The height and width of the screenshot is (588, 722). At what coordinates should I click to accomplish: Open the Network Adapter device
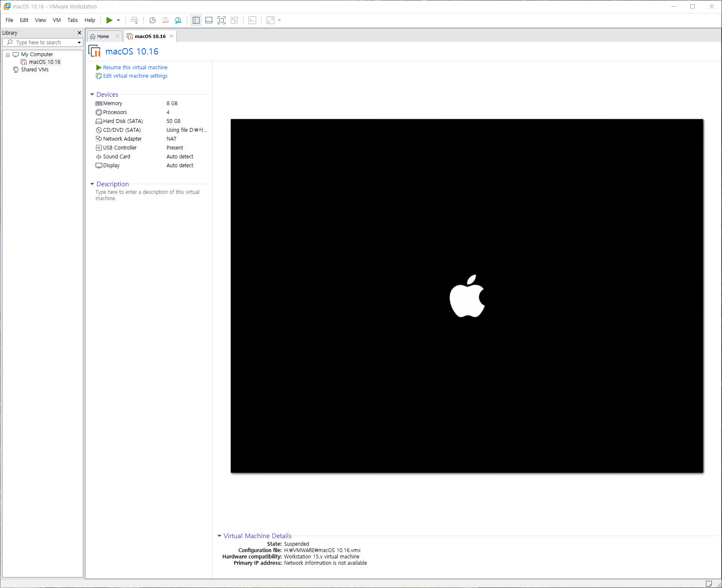click(x=151, y=139)
